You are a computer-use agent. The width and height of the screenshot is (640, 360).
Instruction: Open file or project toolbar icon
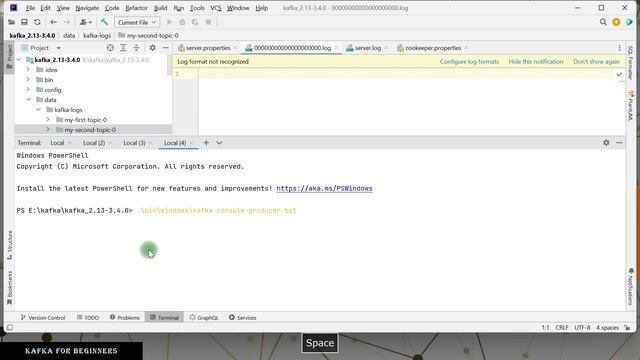pyautogui.click(x=11, y=22)
